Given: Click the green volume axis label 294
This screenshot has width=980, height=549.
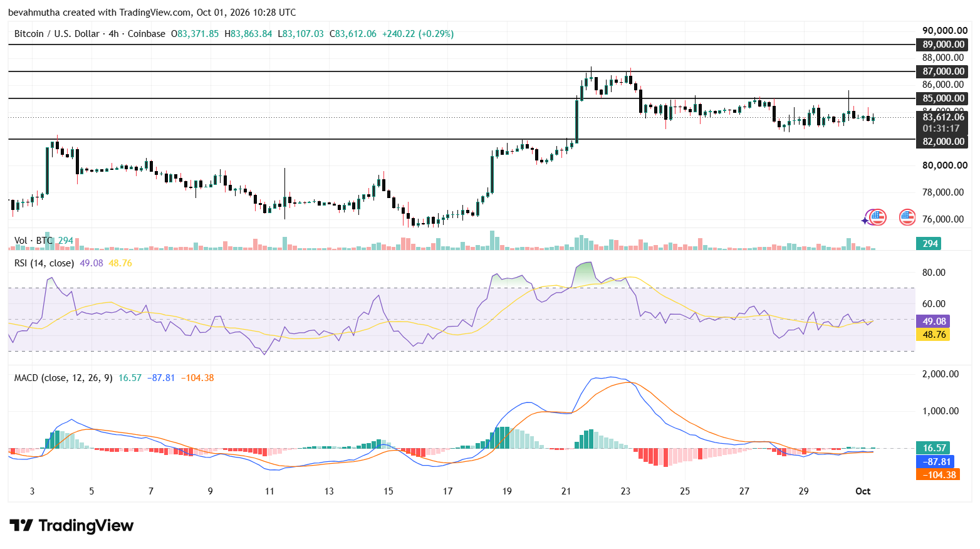Looking at the screenshot, I should tap(930, 244).
